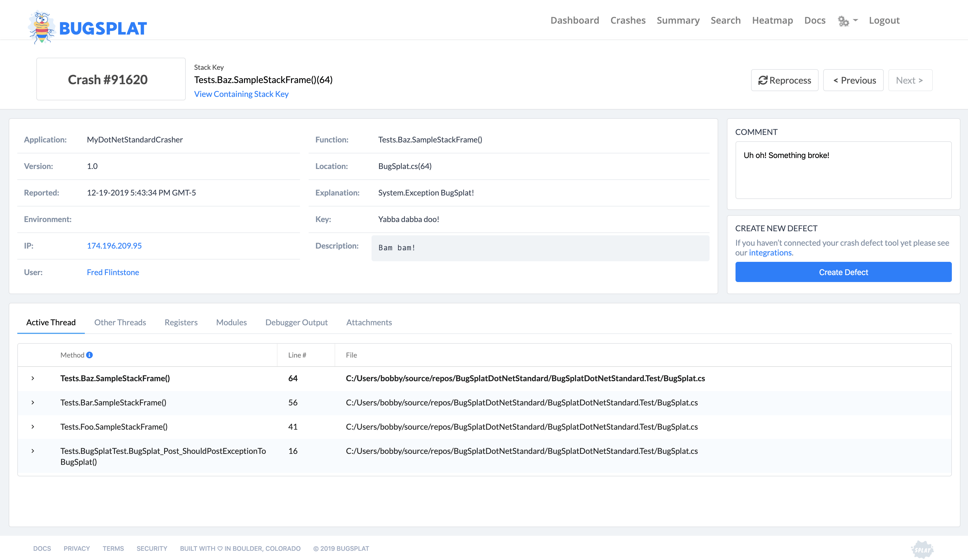Image resolution: width=968 pixels, height=560 pixels.
Task: Click the file path in the Baz row
Action: click(525, 378)
